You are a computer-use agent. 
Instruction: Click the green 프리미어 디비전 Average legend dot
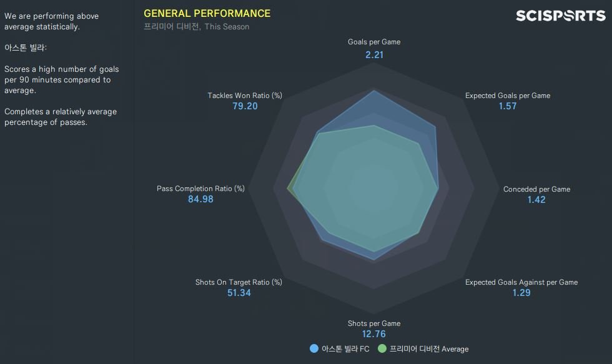point(382,348)
